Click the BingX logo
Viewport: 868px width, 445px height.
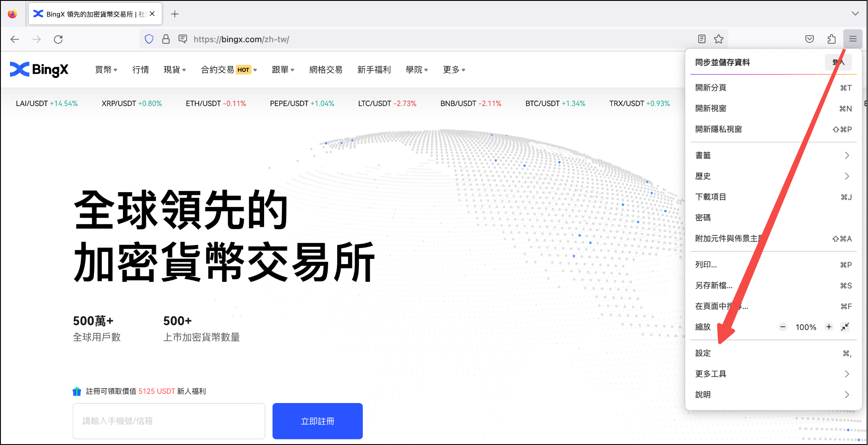pyautogui.click(x=39, y=70)
